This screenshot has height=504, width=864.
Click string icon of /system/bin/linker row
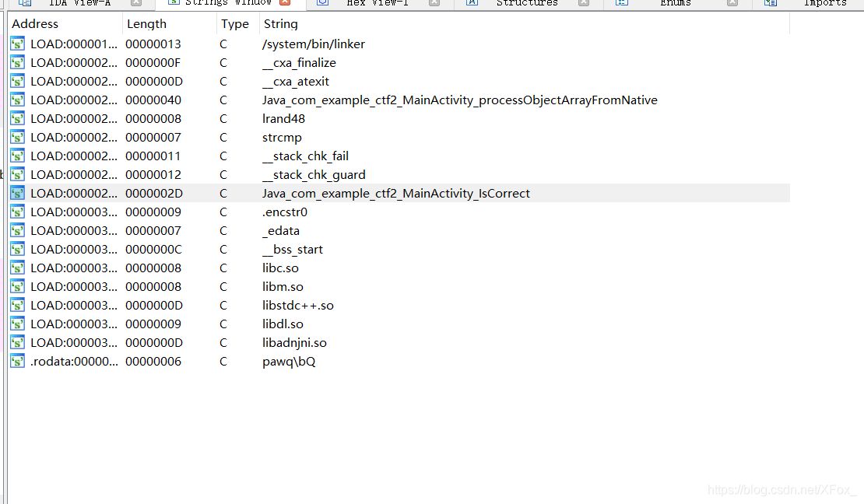point(18,44)
